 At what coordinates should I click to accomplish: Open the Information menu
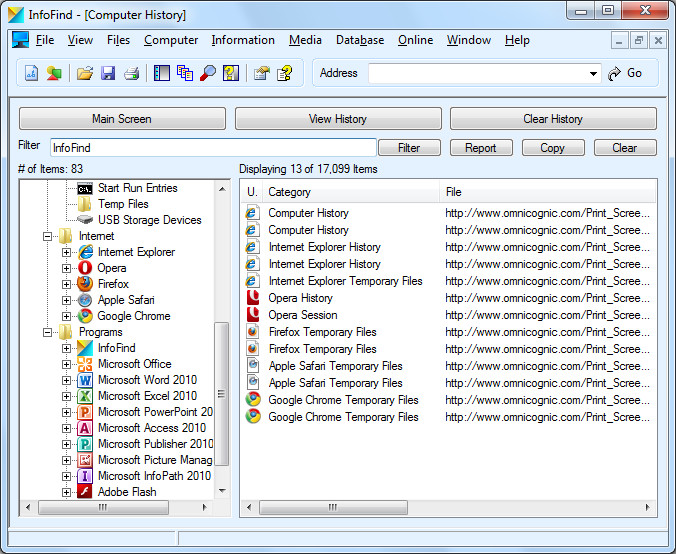coord(243,40)
